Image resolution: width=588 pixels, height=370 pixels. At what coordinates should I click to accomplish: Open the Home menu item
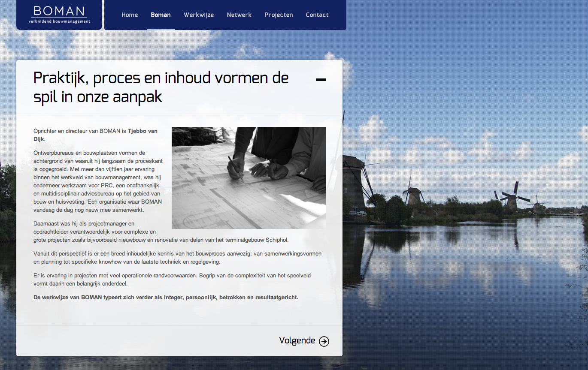coord(130,15)
